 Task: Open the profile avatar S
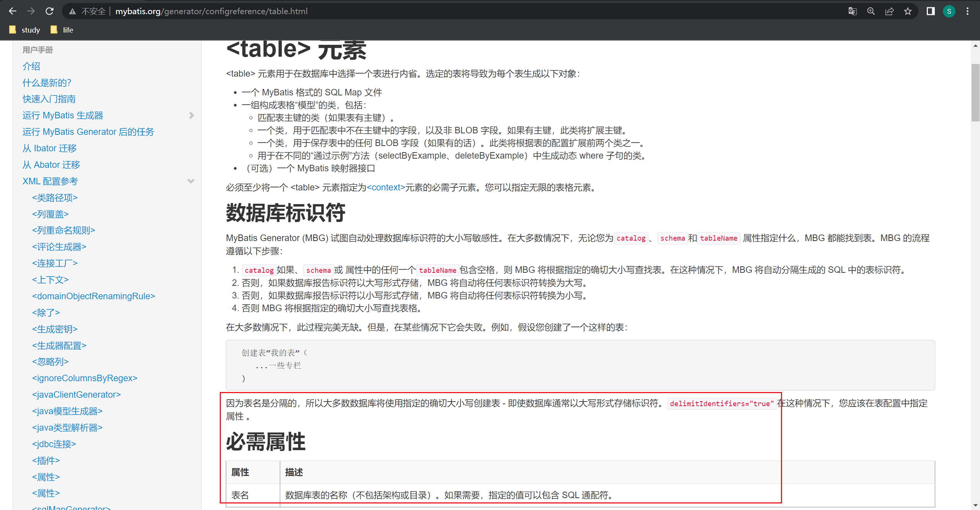point(949,11)
